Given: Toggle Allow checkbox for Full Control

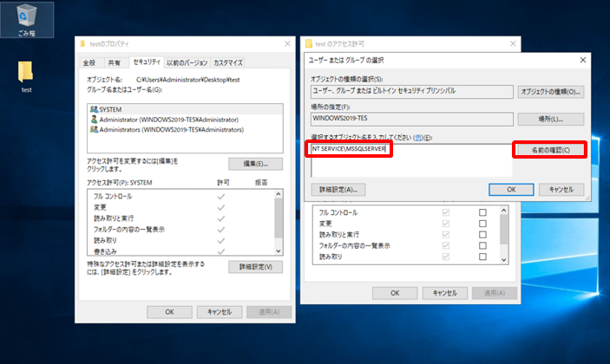Looking at the screenshot, I should 446,212.
